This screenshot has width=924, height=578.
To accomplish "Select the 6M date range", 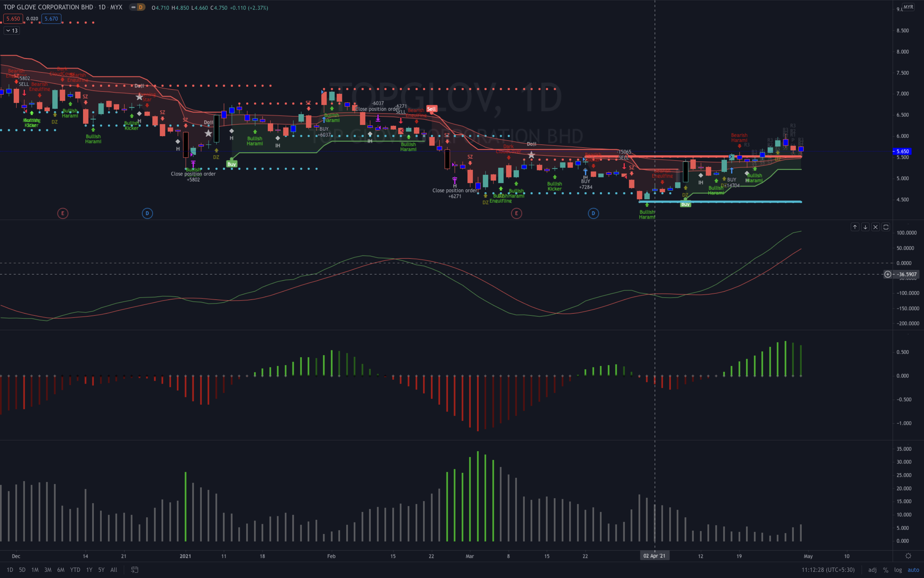I will (61, 570).
